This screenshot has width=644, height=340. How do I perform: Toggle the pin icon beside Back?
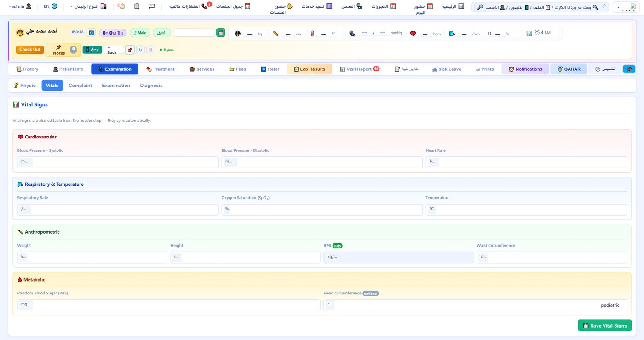point(130,50)
